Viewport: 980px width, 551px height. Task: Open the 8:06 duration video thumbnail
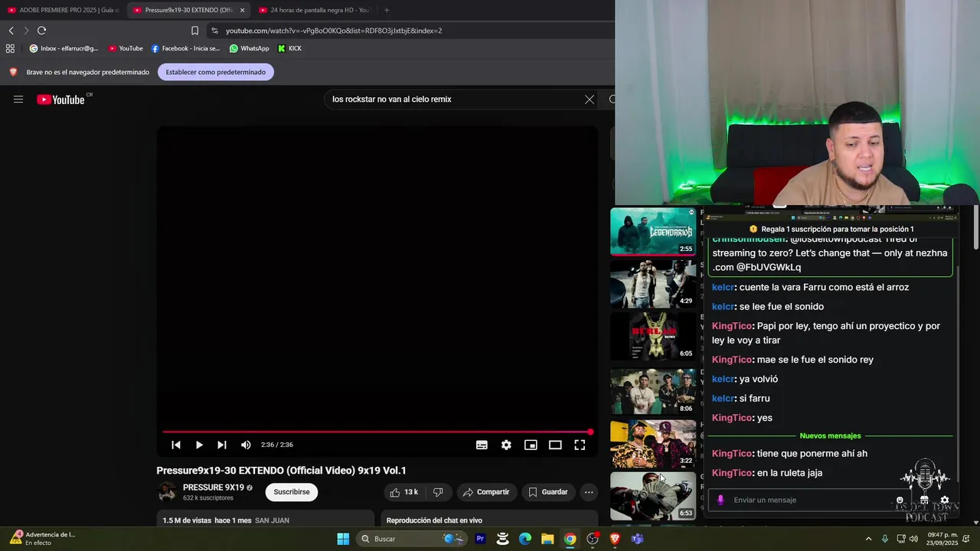tap(653, 390)
